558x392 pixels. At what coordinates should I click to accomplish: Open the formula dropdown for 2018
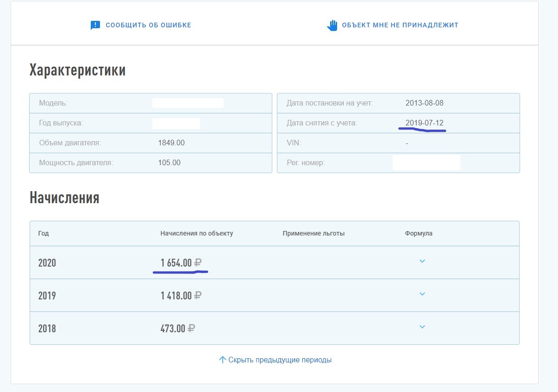click(422, 327)
